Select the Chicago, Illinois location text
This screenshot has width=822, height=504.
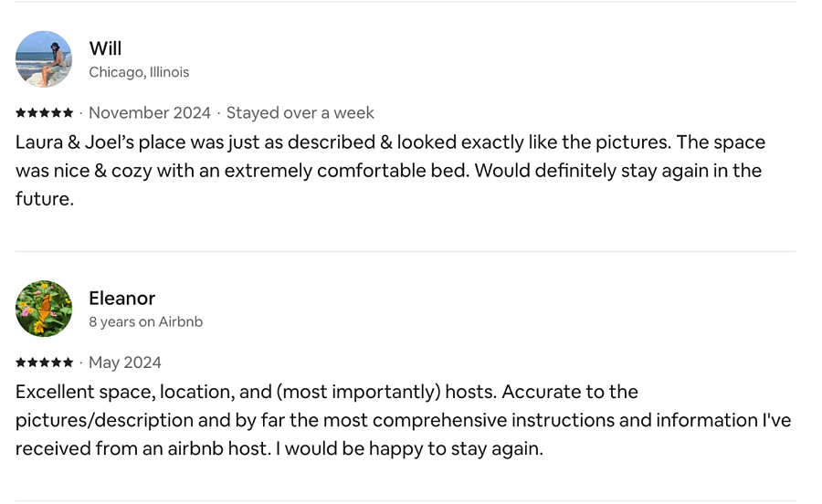[x=139, y=72]
